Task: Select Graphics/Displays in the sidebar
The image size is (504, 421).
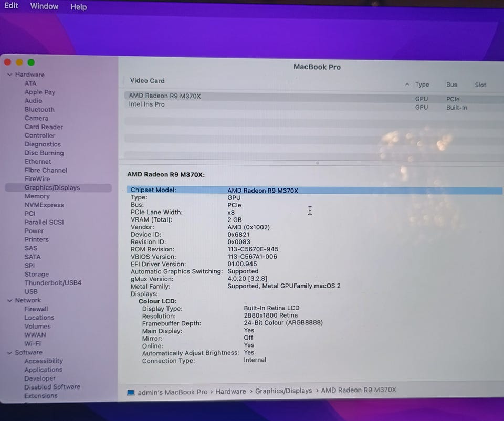Action: (58, 188)
